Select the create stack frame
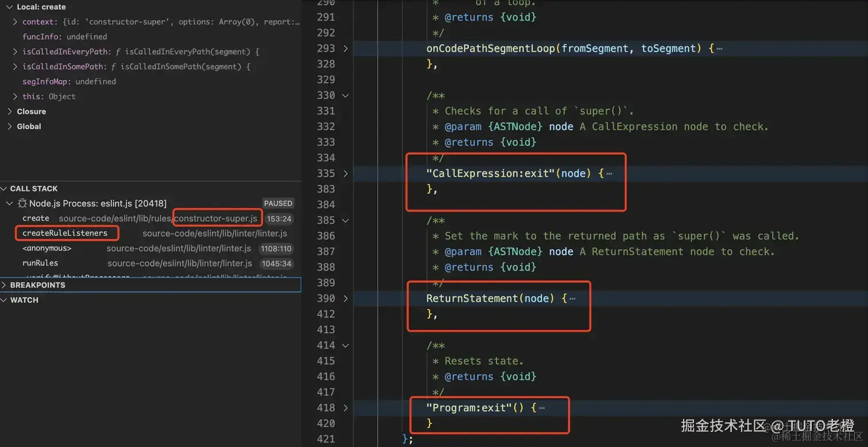The height and width of the screenshot is (447, 868). pos(150,218)
